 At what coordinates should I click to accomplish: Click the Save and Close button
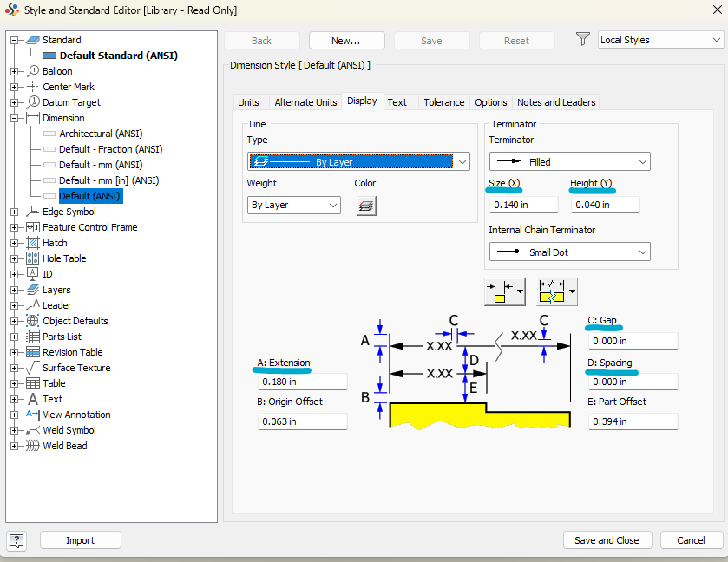coord(607,539)
